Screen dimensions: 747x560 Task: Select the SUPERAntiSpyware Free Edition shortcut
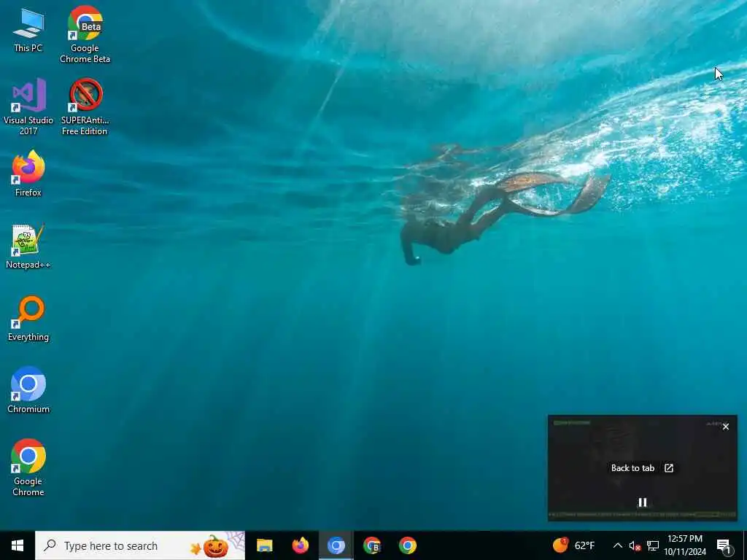point(85,106)
